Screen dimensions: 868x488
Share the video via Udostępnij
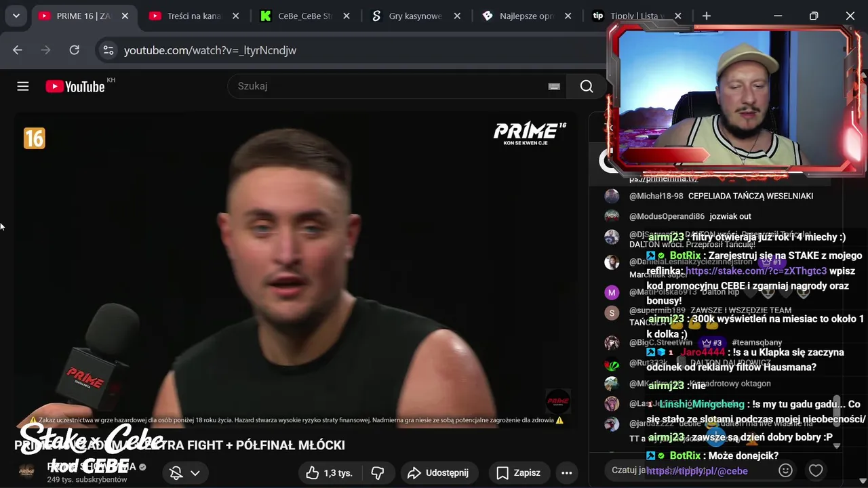(438, 473)
